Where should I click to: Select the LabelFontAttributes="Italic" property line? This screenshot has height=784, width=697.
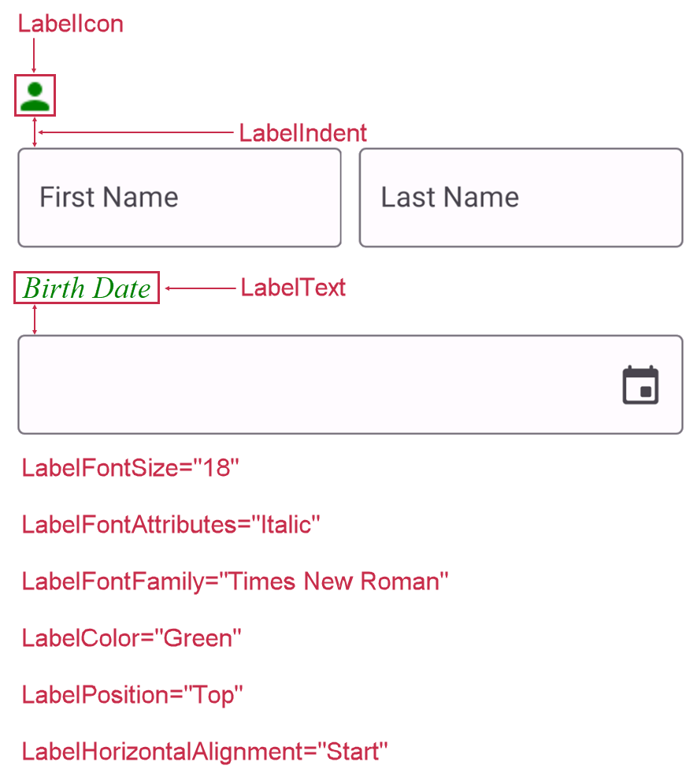click(x=171, y=525)
